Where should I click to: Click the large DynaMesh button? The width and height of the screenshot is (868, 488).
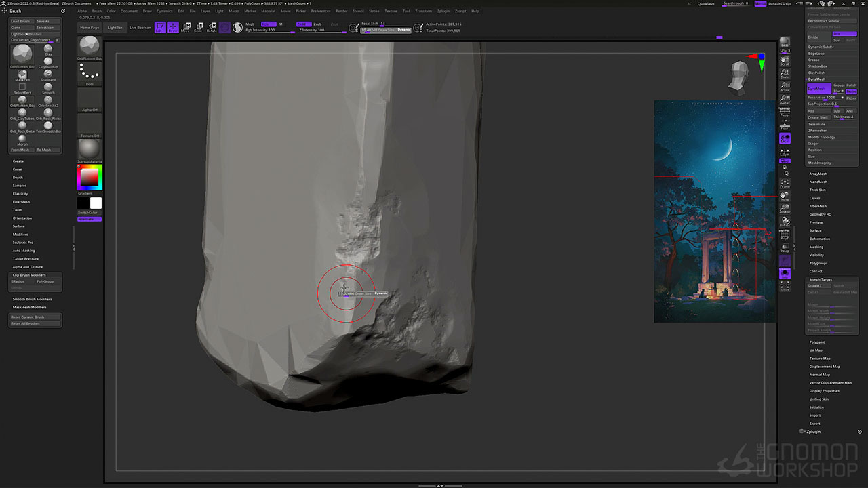pyautogui.click(x=818, y=89)
